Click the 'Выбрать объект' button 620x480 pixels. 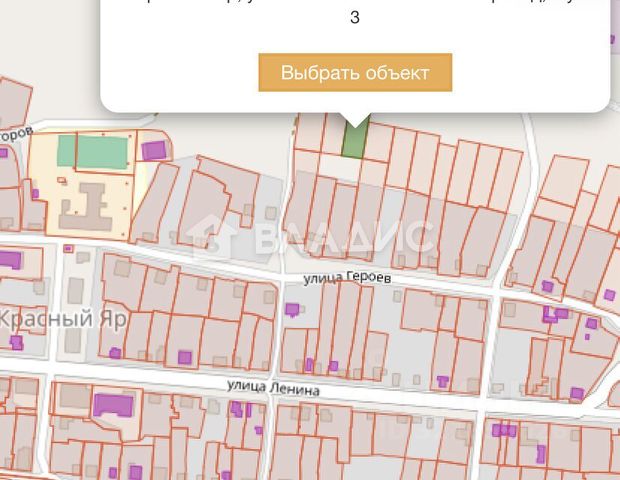[x=355, y=72]
